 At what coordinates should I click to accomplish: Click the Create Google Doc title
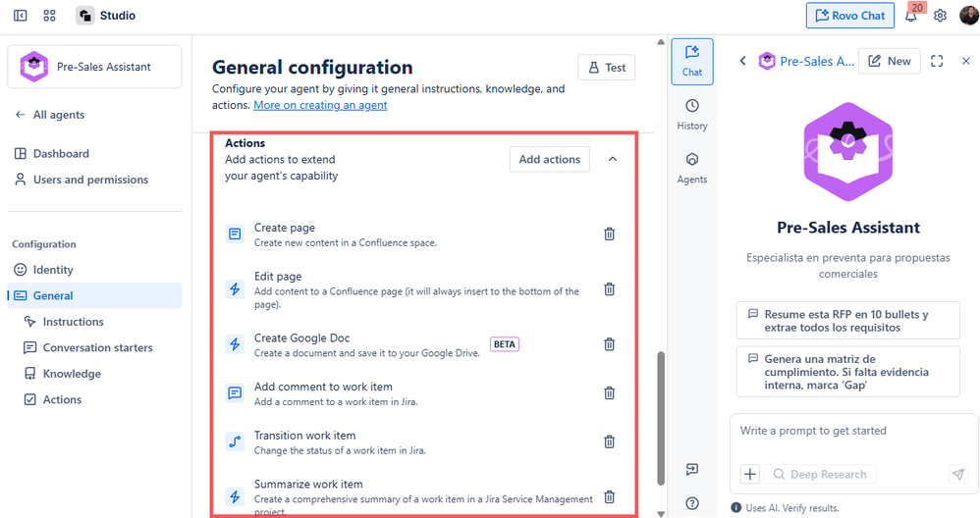click(301, 337)
